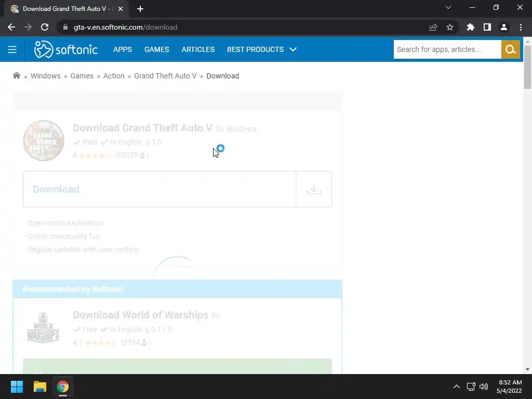This screenshot has height=399, width=532.
Task: Select the Download Grand Theft Auto V tab
Action: (x=66, y=9)
